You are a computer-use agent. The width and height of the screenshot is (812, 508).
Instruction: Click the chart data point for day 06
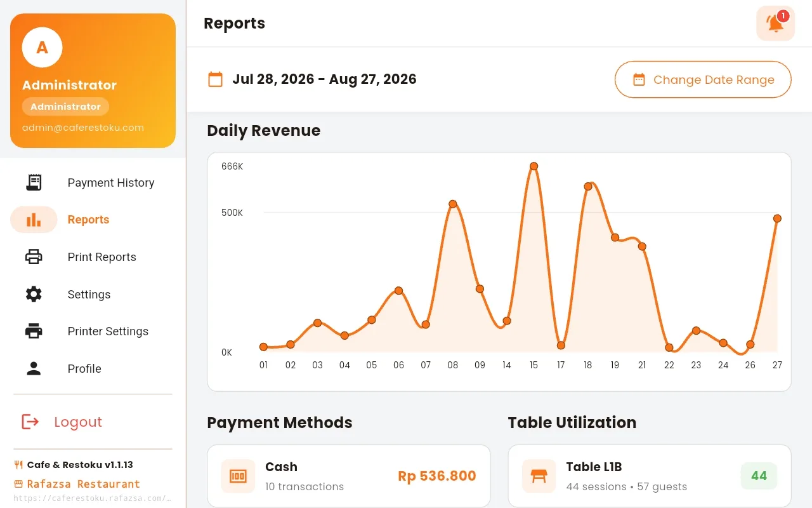[399, 291]
